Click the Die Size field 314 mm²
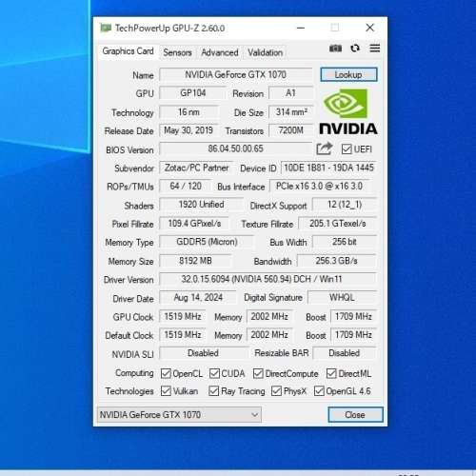476x476 pixels. click(291, 112)
